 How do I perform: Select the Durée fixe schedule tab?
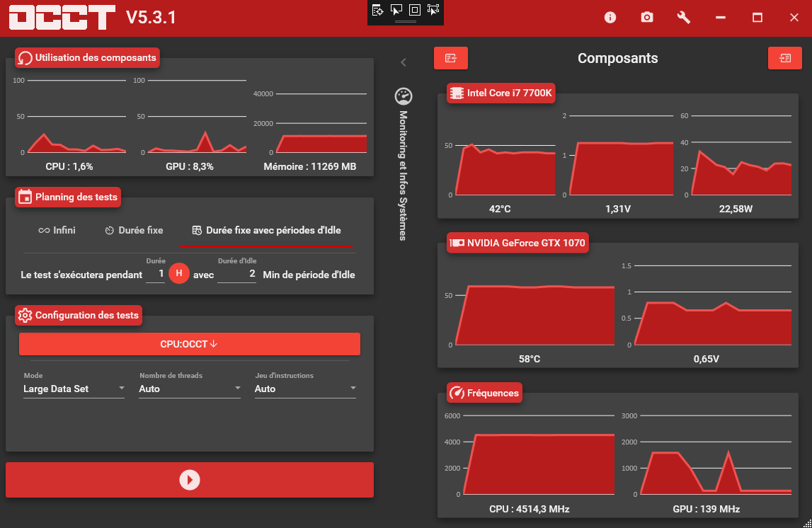[x=134, y=230]
